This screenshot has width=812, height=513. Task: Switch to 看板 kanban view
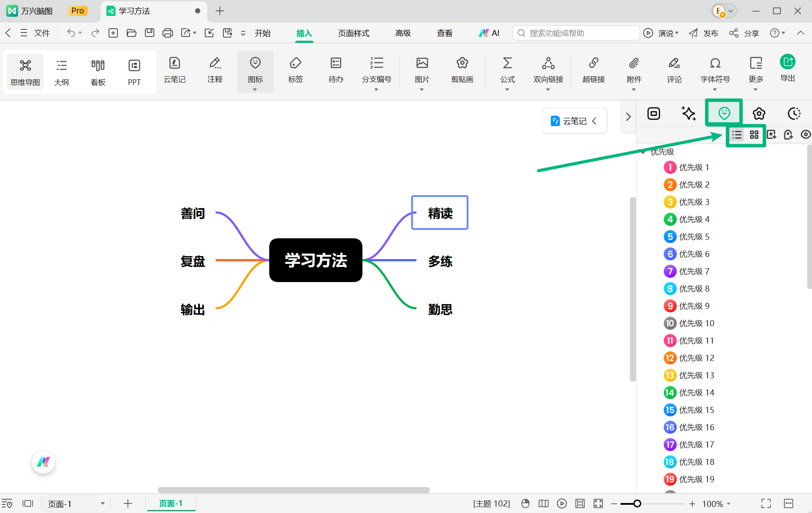[98, 72]
